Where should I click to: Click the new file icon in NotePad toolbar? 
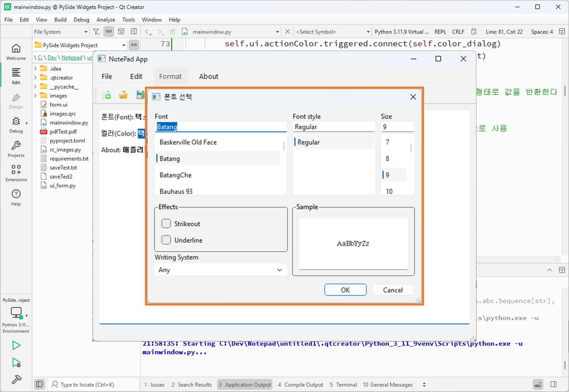pos(107,95)
